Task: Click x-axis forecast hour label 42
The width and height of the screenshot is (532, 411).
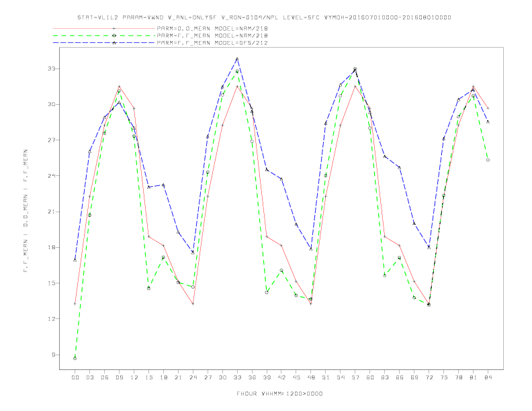Action: (281, 377)
